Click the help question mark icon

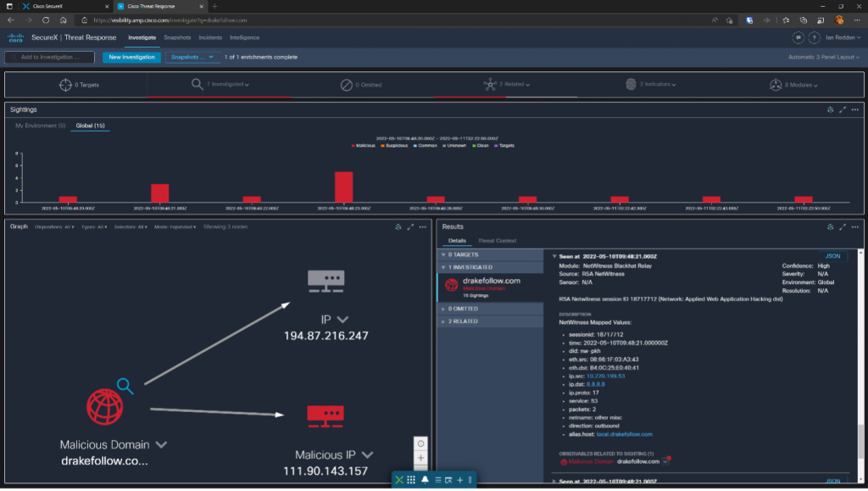814,37
